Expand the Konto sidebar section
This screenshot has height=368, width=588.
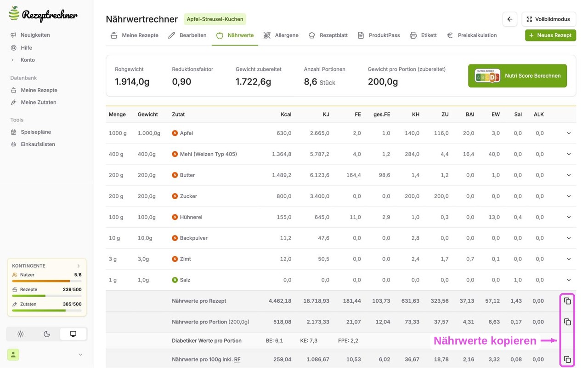click(23, 60)
